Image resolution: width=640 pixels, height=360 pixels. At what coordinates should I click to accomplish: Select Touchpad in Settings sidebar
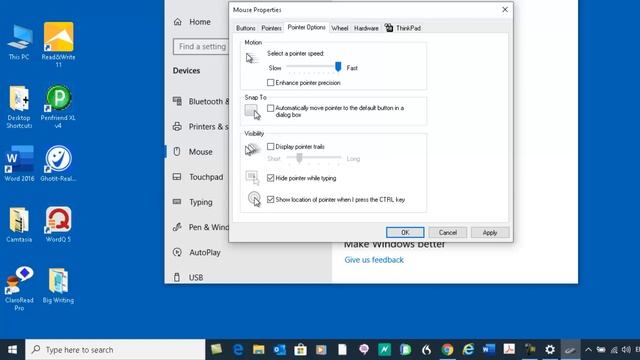pos(198,177)
